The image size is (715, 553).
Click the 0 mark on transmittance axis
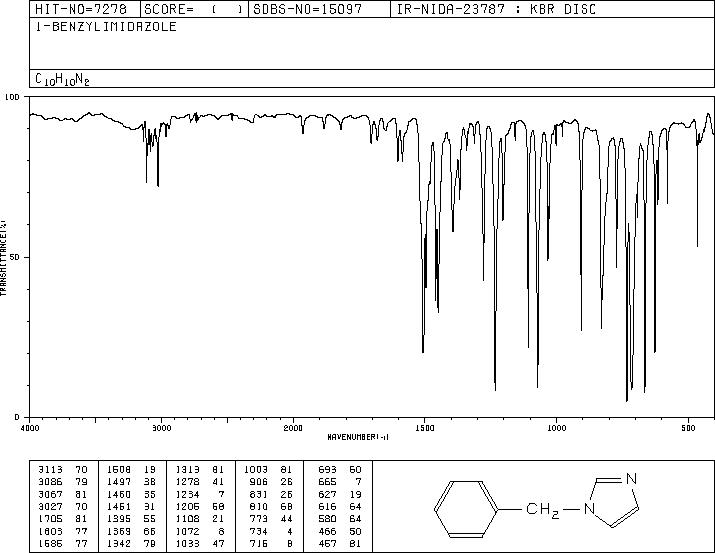(x=17, y=417)
